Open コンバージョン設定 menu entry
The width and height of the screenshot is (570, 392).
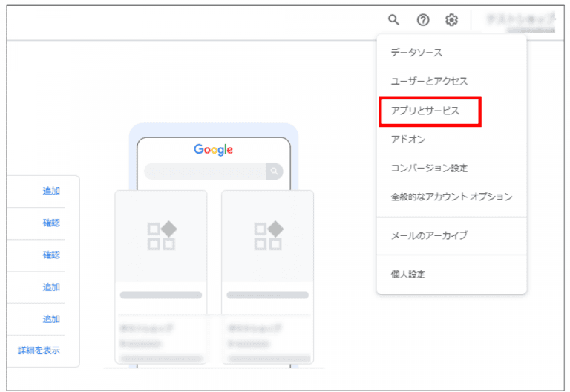click(429, 168)
